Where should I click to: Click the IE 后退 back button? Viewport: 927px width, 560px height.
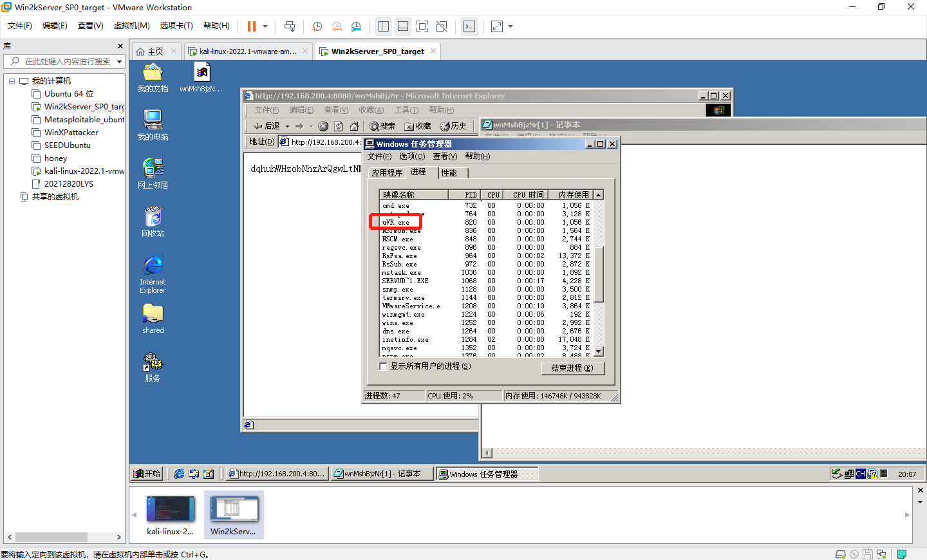267,126
